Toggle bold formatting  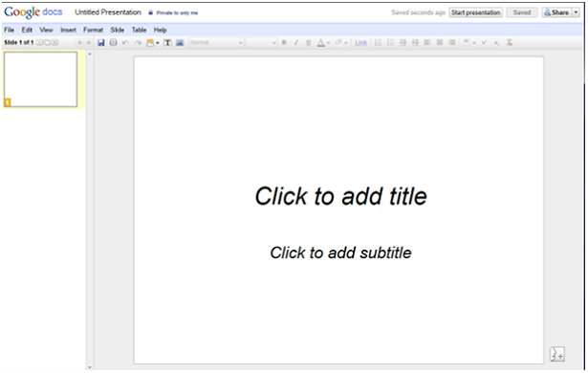pyautogui.click(x=284, y=43)
